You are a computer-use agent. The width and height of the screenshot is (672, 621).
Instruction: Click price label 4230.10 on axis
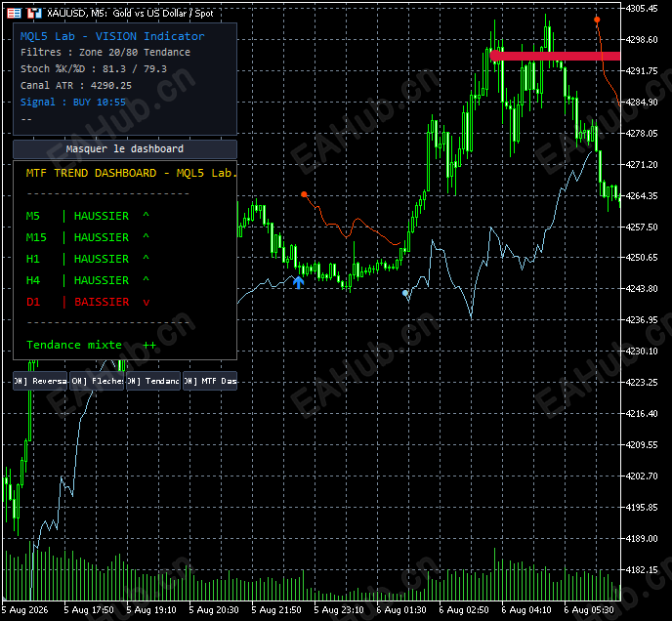coord(642,351)
